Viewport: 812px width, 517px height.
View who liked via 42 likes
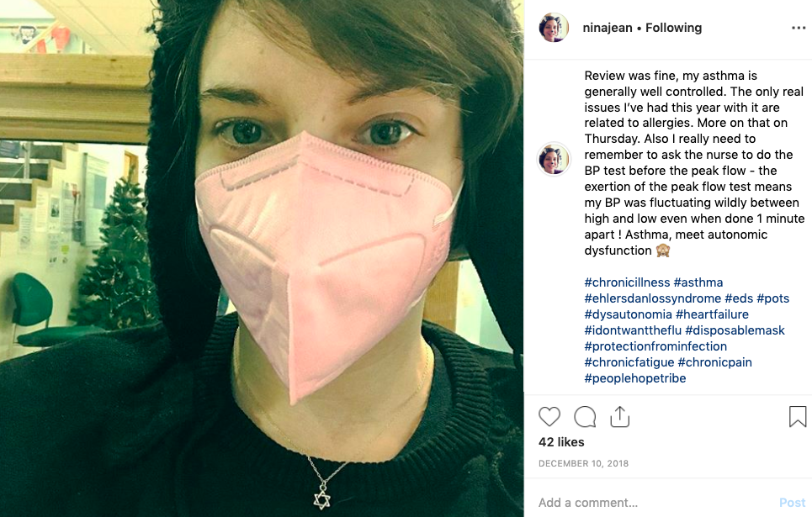coord(561,442)
